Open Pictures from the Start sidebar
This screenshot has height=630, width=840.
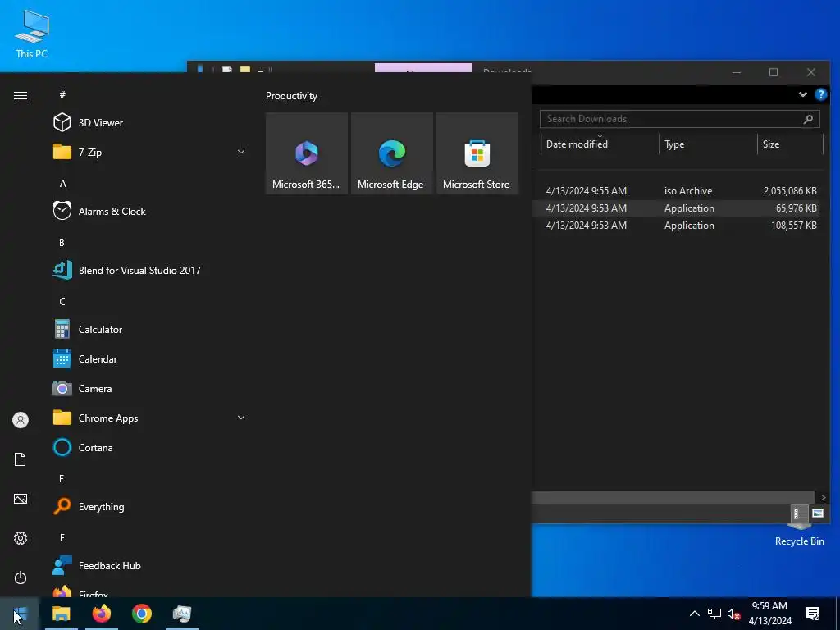pos(21,499)
